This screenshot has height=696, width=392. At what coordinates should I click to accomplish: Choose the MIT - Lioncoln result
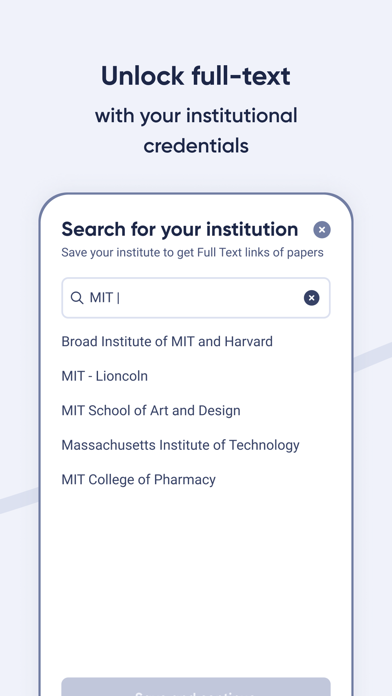pyautogui.click(x=104, y=376)
